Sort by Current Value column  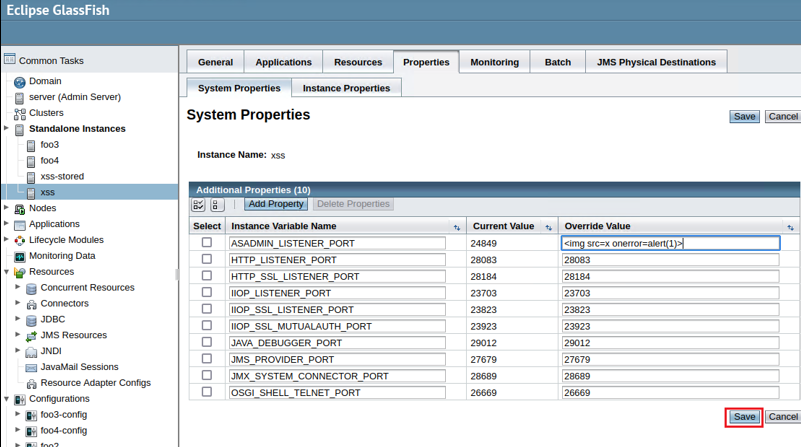pyautogui.click(x=549, y=227)
